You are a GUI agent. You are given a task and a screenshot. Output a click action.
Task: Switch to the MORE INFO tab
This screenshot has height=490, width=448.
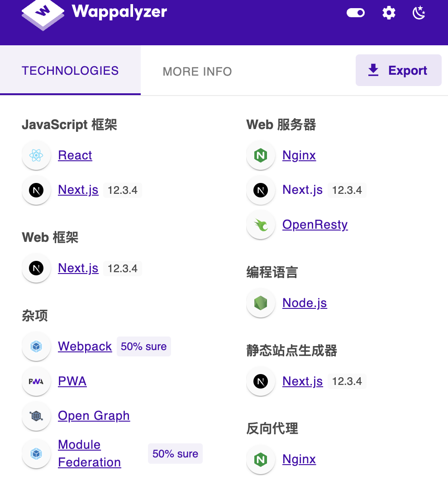click(x=197, y=72)
